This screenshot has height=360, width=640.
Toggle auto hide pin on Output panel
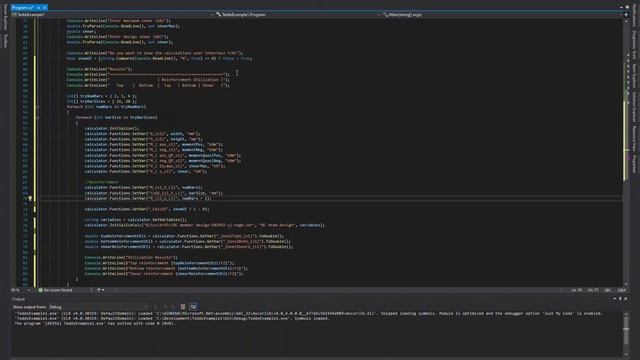620,299
